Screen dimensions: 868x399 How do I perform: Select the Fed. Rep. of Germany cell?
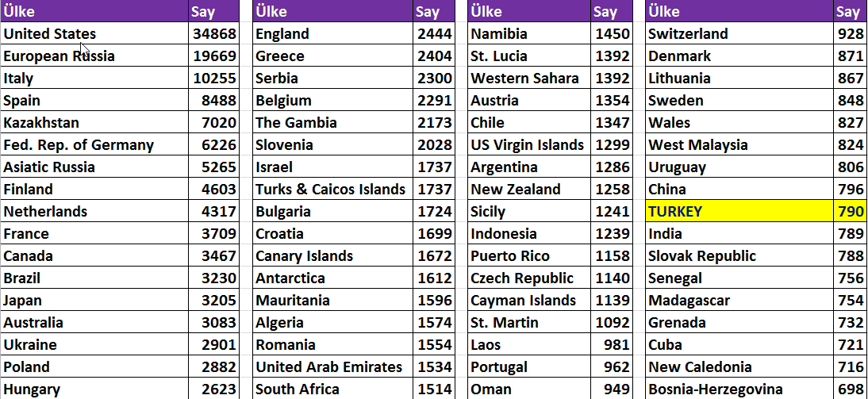(x=94, y=144)
